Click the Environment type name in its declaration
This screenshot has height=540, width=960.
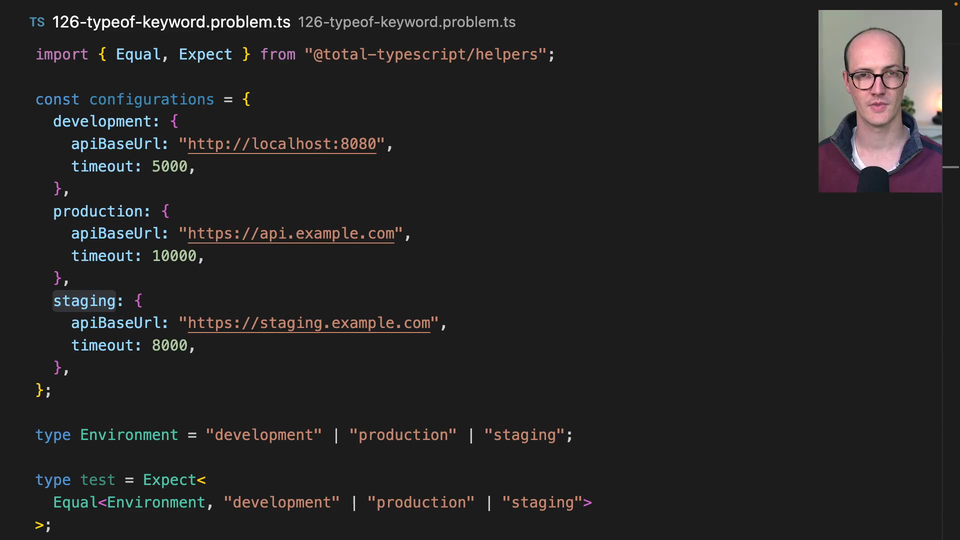128,435
